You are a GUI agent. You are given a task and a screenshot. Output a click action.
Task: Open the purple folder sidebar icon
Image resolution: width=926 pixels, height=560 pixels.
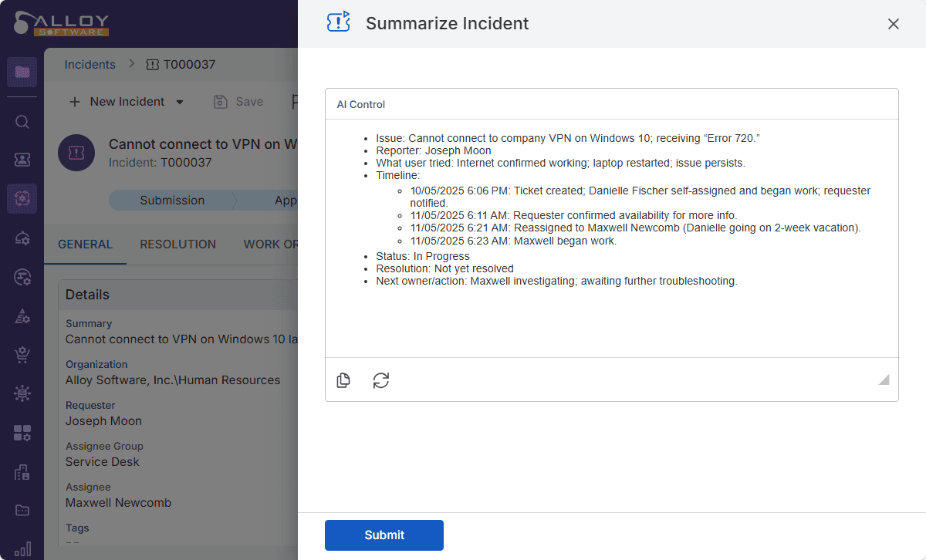[22, 73]
